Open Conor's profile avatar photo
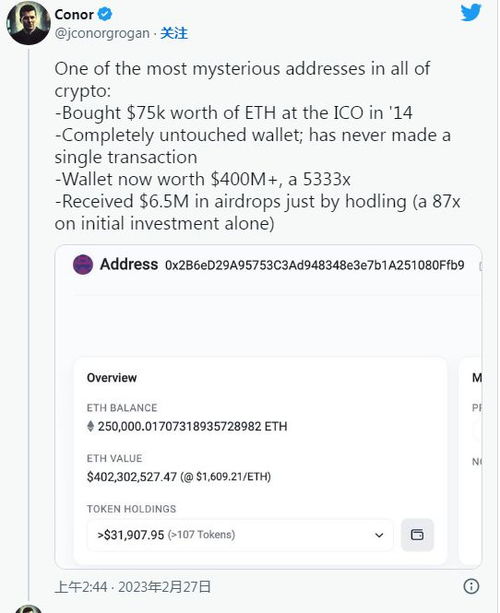 (x=29, y=23)
